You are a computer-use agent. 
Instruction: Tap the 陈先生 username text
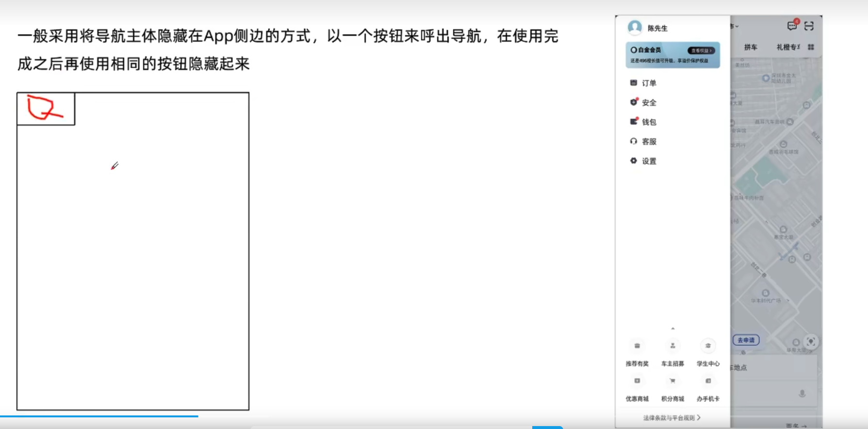(x=657, y=28)
